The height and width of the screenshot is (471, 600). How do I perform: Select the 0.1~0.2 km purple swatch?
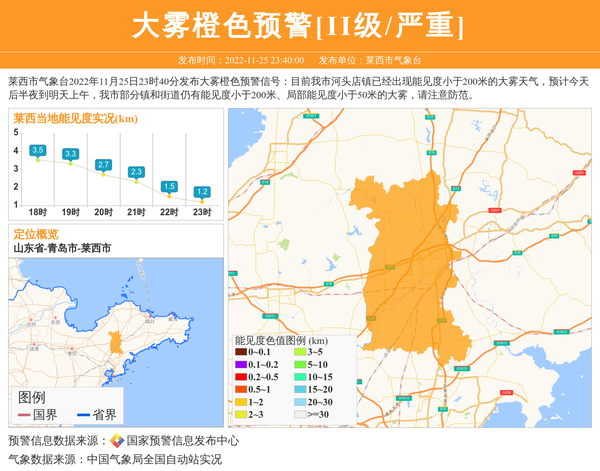[240, 365]
